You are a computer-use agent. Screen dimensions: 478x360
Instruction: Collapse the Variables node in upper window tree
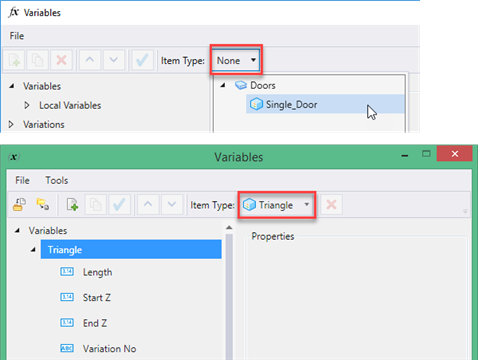(12, 86)
